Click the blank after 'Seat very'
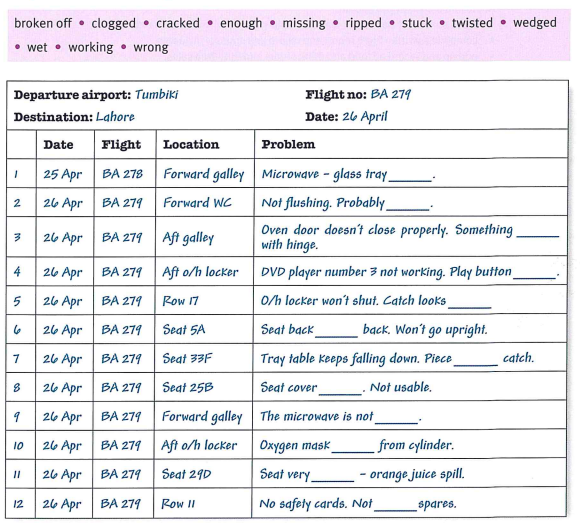Viewport: 580px width, 527px height. point(333,479)
